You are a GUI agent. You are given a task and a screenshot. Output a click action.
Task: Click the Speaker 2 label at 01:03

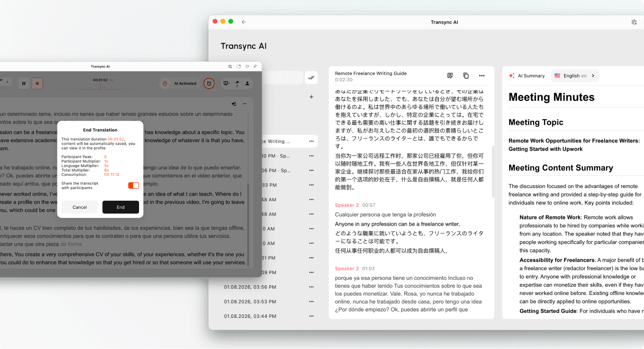click(347, 269)
